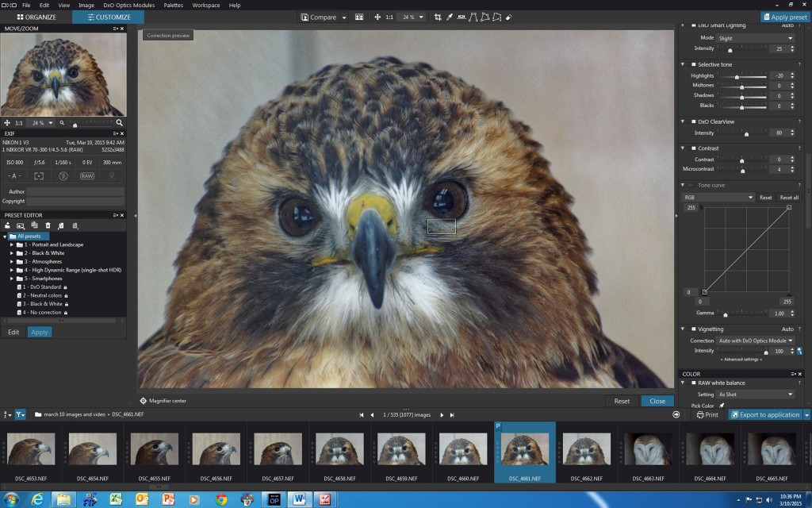Delete the selected preset via trash icon

[48, 225]
